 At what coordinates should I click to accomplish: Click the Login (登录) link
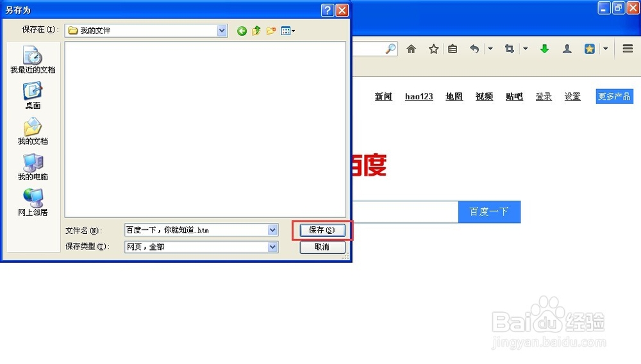coord(544,96)
